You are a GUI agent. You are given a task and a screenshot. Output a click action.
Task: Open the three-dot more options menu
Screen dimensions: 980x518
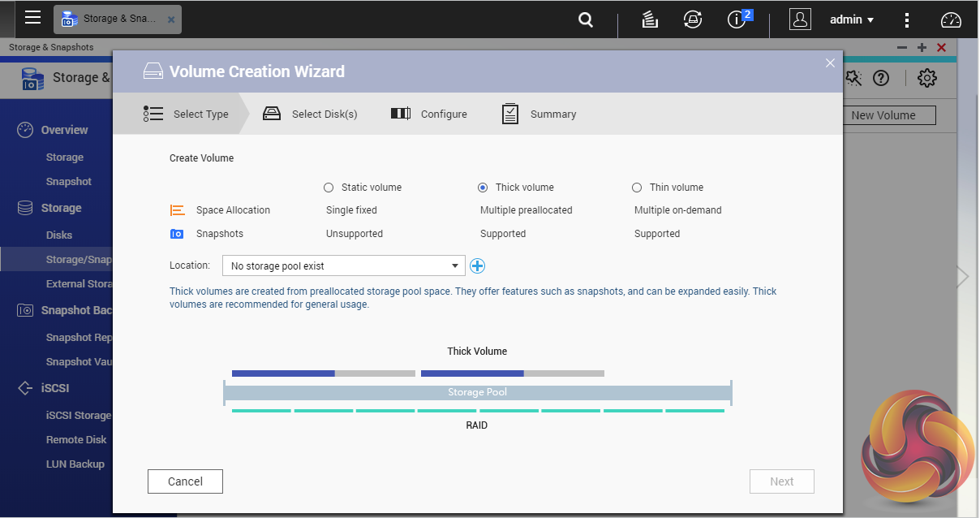click(x=907, y=20)
